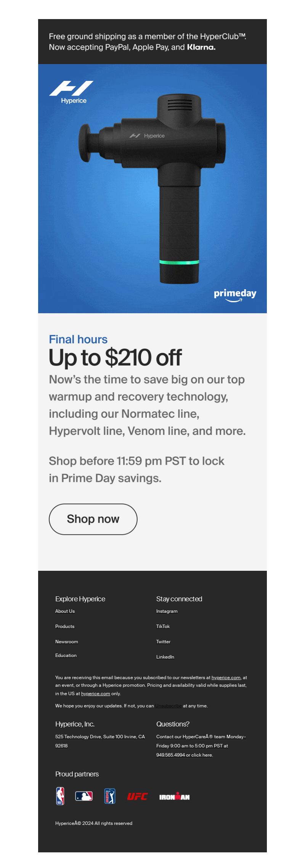Viewport: 305px width, 868px height.
Task: Click the MLB partner logo
Action: pyautogui.click(x=84, y=796)
